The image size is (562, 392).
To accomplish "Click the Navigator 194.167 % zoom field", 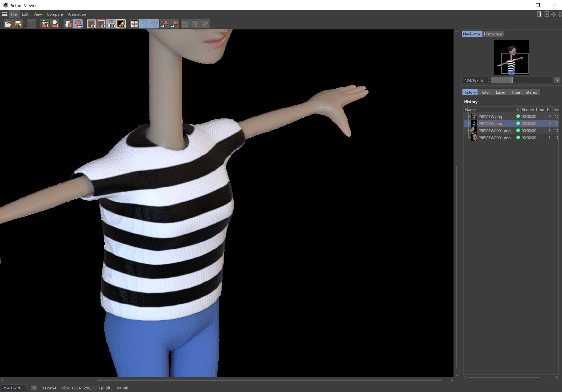I will point(474,80).
